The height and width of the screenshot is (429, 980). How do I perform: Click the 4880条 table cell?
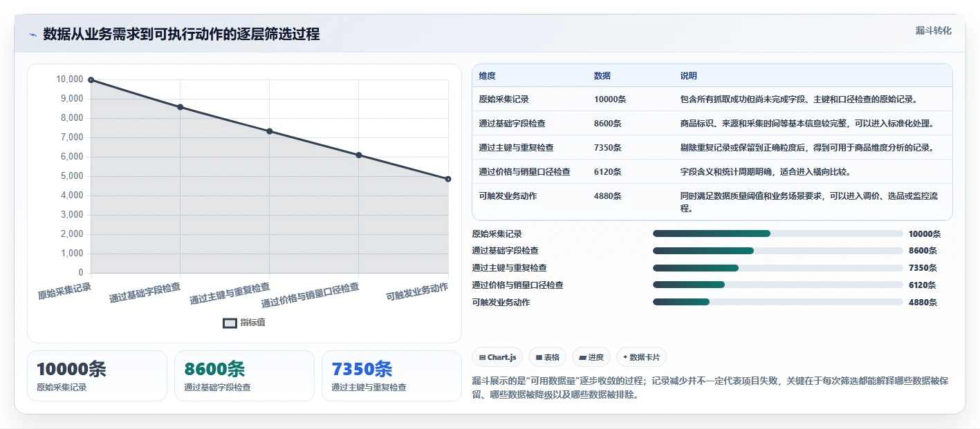coord(608,196)
